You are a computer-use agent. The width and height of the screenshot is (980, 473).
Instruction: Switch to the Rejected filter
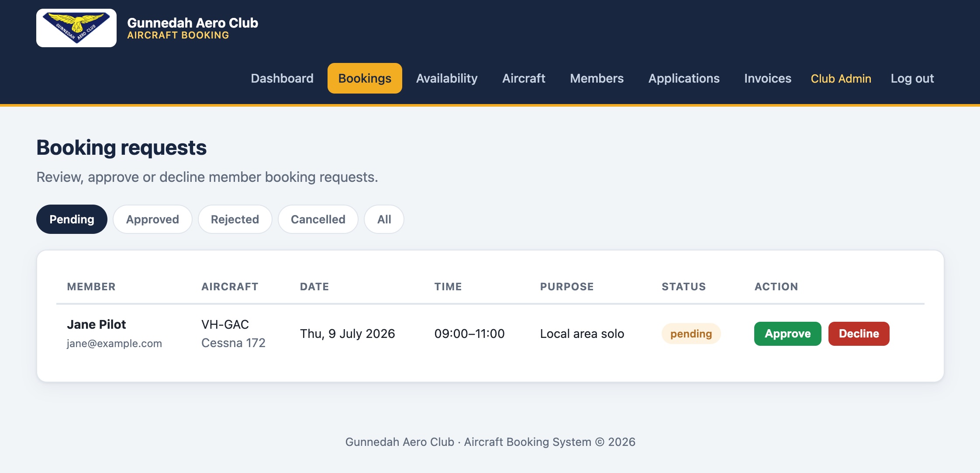tap(235, 219)
